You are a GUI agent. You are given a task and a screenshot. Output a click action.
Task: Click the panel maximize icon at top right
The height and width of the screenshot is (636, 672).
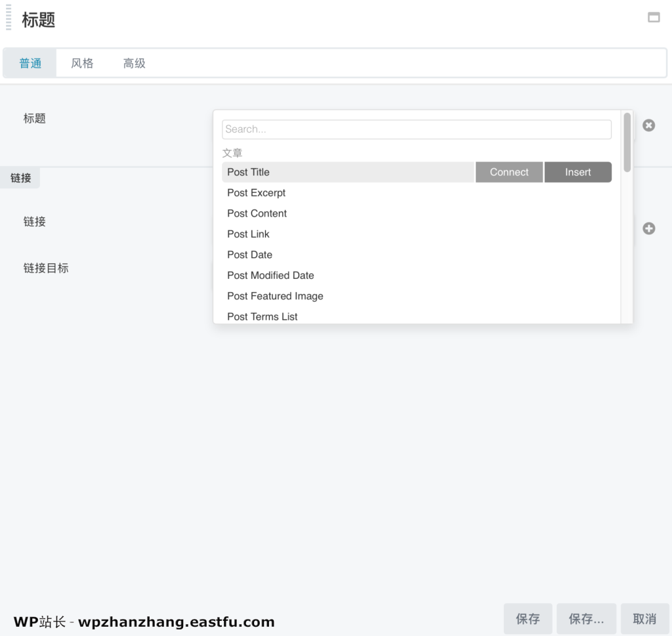(654, 18)
